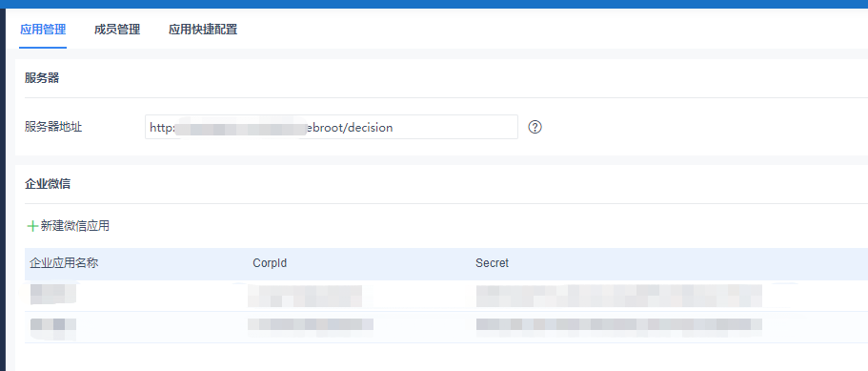Switch to the 成员管理 tab

(x=117, y=30)
